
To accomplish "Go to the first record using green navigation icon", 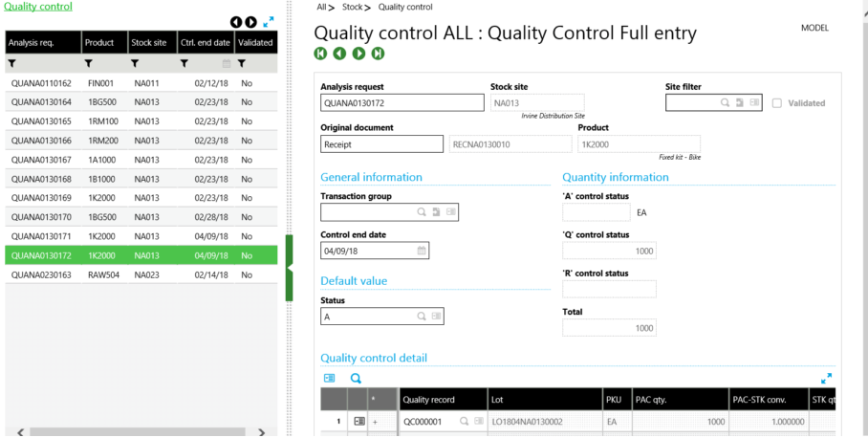I will pos(320,54).
